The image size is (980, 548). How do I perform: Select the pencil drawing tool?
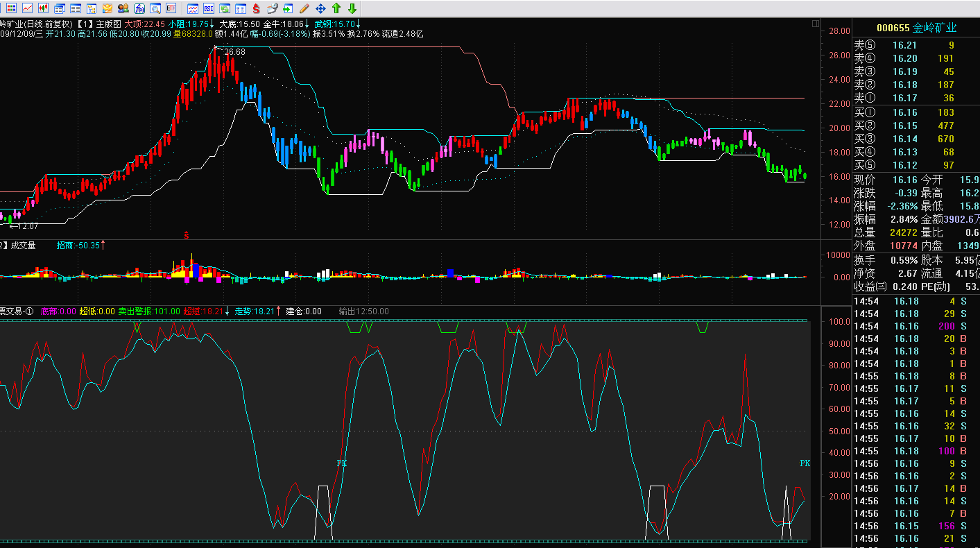click(304, 8)
